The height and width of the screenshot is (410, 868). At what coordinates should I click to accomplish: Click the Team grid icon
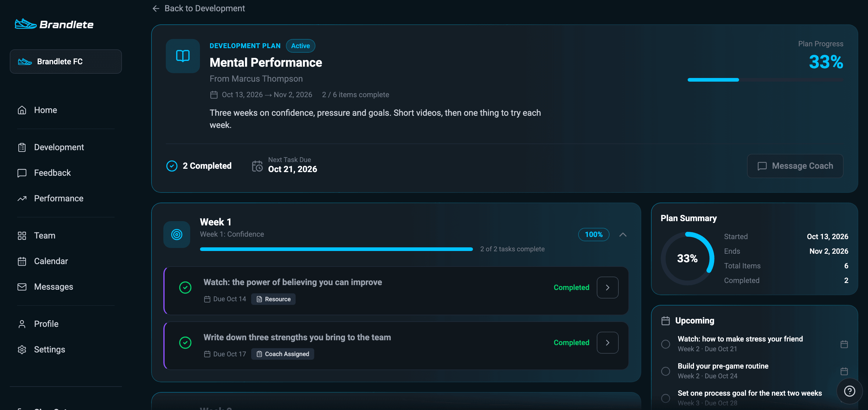point(22,235)
